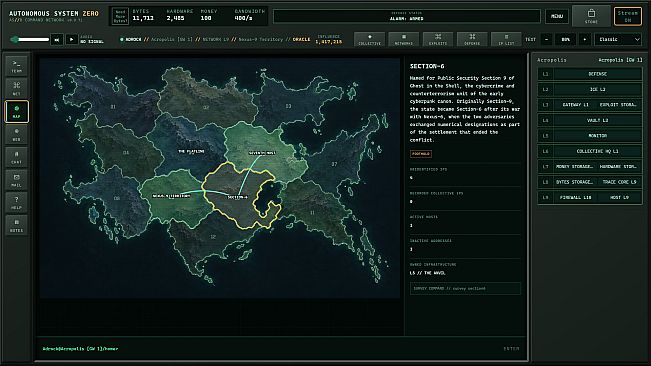Open the TERM terminal panel in sidebar
The width and height of the screenshot is (651, 366).
click(17, 66)
